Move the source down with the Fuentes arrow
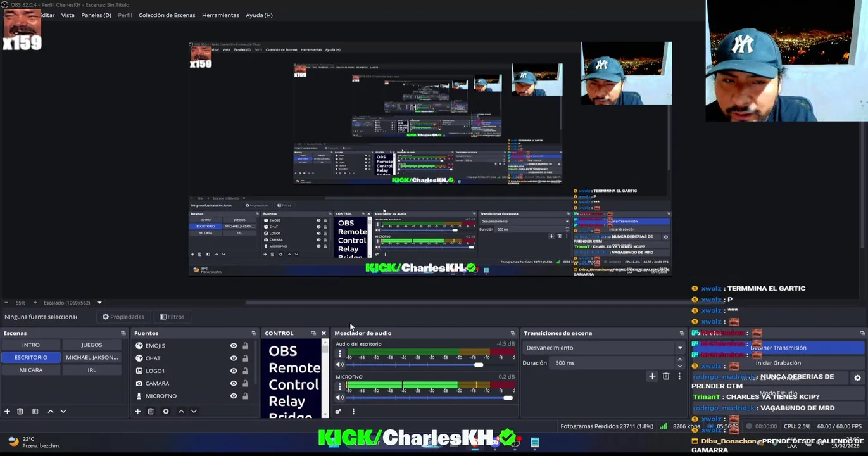Viewport: 868px width, 456px height. [x=194, y=411]
